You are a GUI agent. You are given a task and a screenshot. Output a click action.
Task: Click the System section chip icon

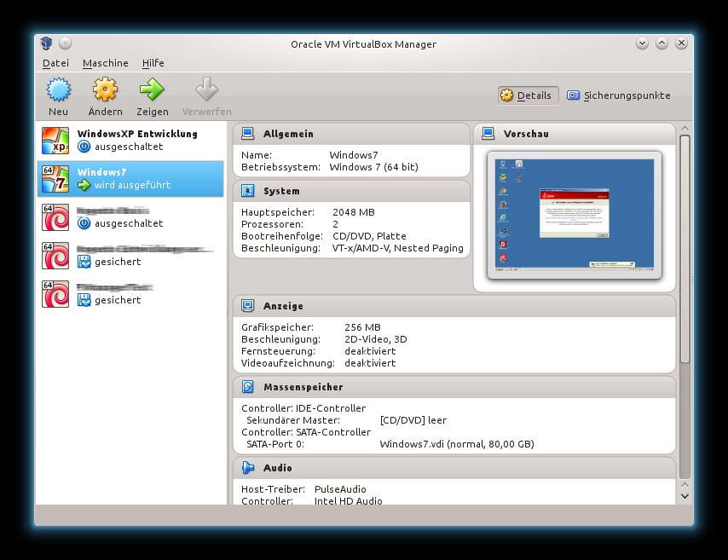(x=248, y=191)
